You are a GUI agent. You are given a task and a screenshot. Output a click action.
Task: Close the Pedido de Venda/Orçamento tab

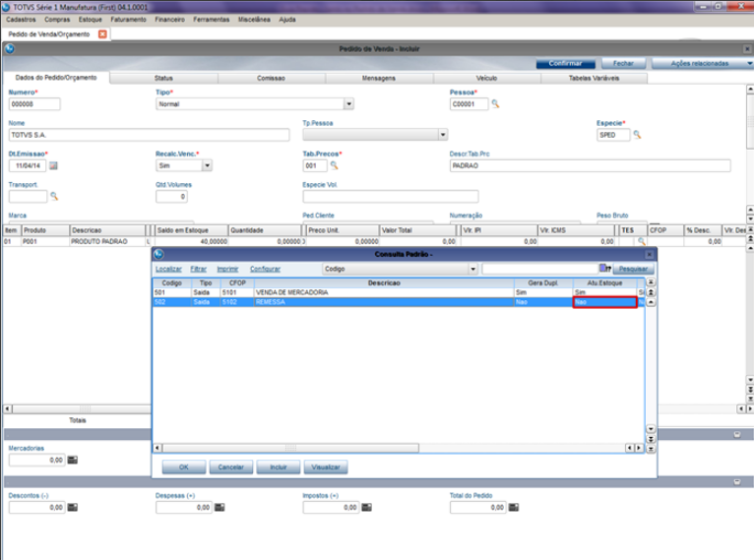[x=102, y=34]
